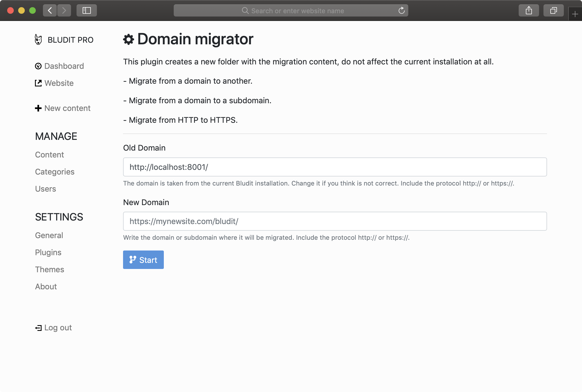
Task: Click the browser reload/refresh icon
Action: click(x=402, y=10)
